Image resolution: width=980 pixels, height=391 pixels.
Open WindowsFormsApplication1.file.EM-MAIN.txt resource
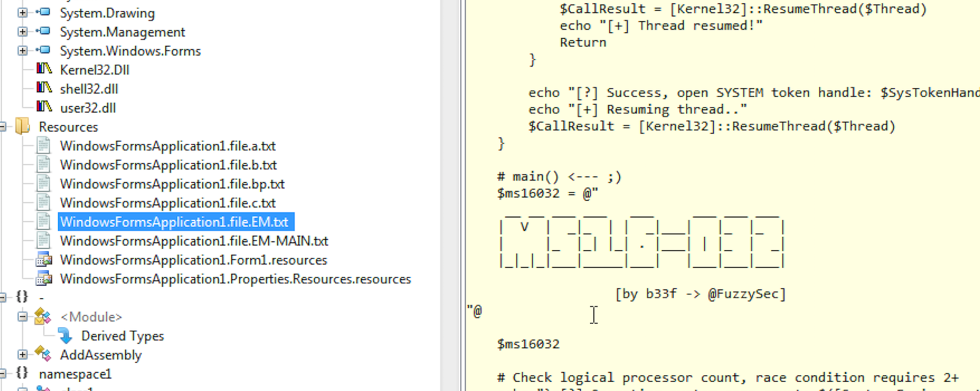click(194, 241)
